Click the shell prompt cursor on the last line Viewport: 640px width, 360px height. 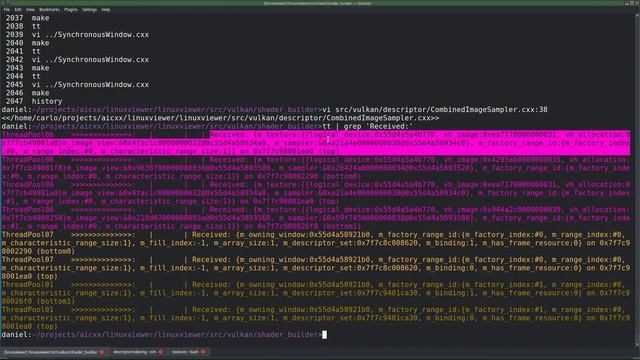coord(324,335)
